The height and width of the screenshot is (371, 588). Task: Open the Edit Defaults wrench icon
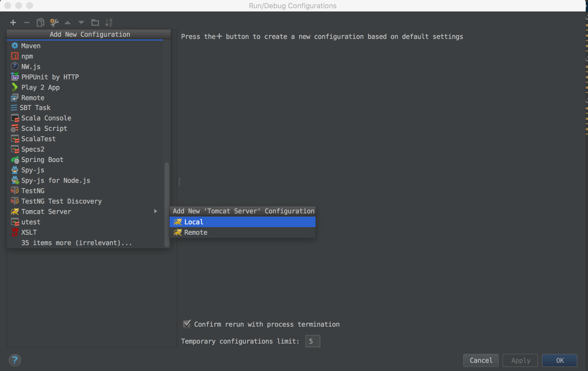tap(54, 22)
